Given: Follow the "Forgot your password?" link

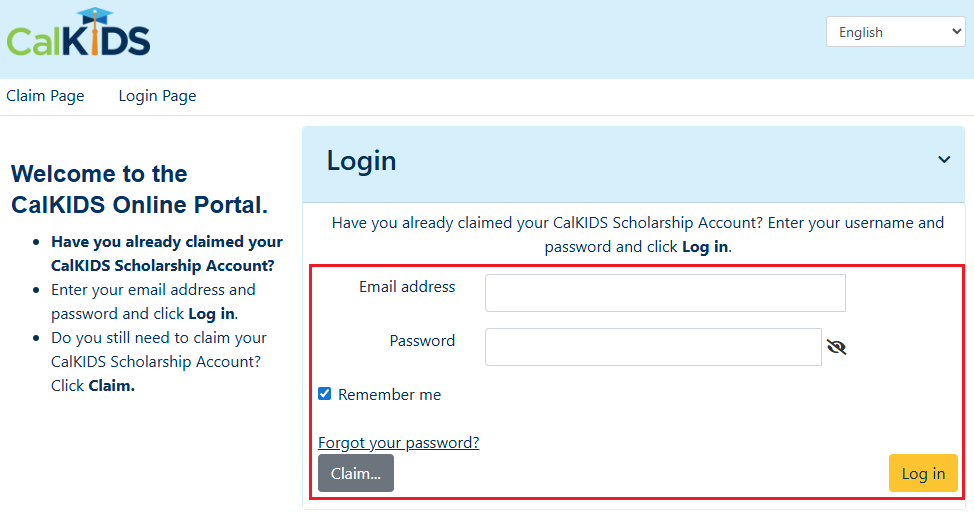Looking at the screenshot, I should click(x=398, y=442).
